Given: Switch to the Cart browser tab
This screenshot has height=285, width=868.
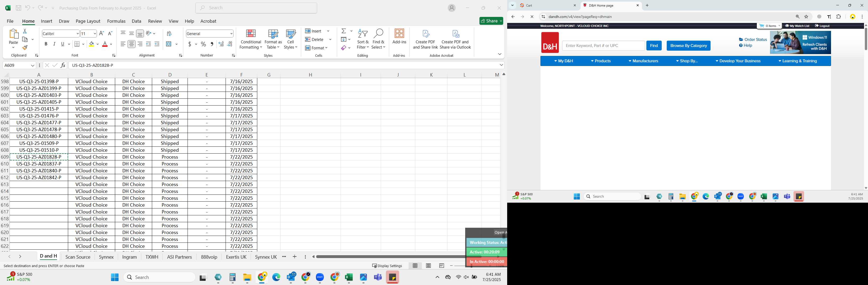Looking at the screenshot, I should (548, 5).
